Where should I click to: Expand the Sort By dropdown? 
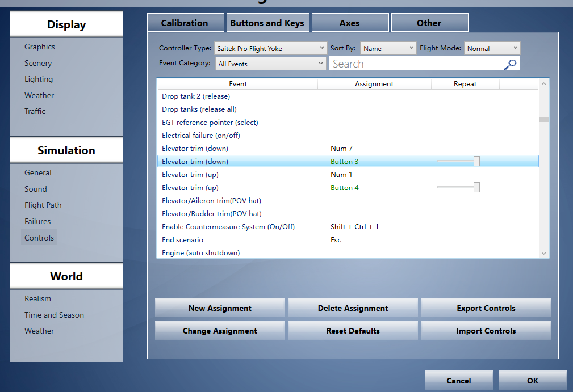(x=388, y=49)
